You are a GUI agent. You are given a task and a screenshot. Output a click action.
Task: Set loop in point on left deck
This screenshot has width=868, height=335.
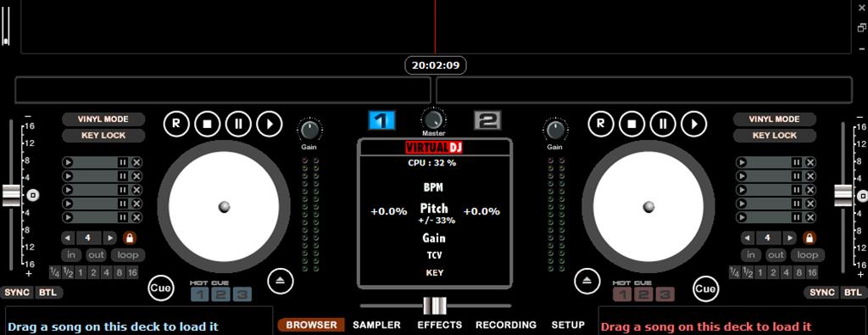point(71,254)
